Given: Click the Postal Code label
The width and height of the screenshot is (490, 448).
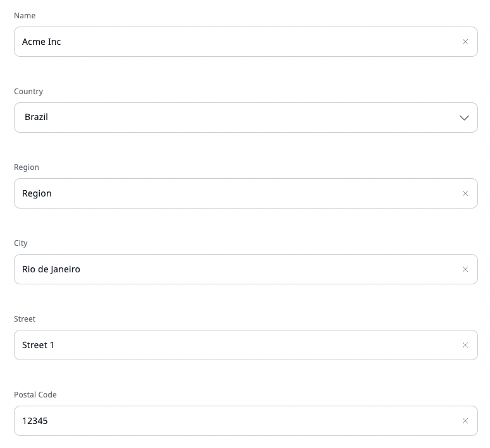Looking at the screenshot, I should [x=35, y=394].
